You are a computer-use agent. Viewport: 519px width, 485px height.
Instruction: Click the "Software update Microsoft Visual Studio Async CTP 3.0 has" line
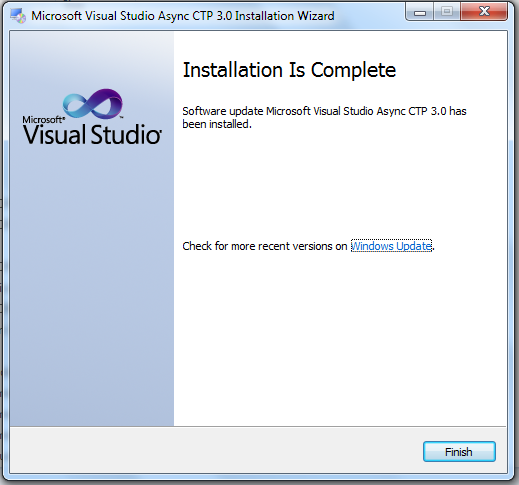[324, 111]
